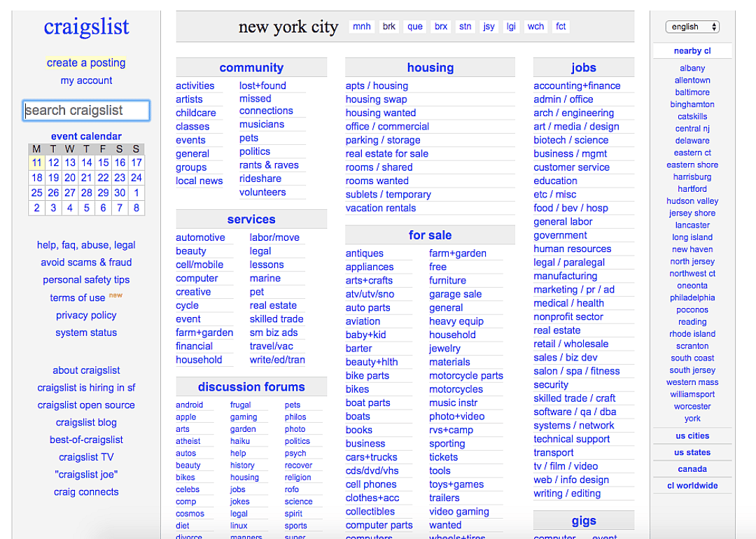Open writing / editing jobs
This screenshot has height=539, width=756.
(567, 493)
